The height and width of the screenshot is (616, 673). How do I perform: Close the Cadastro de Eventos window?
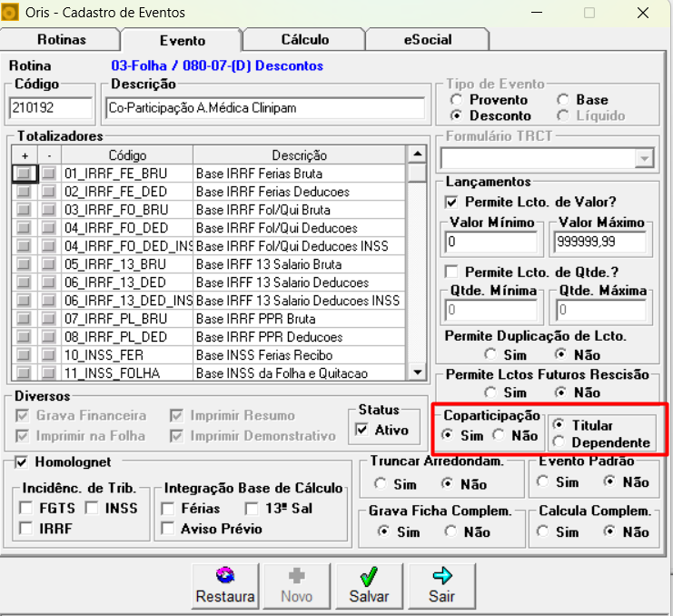point(642,13)
